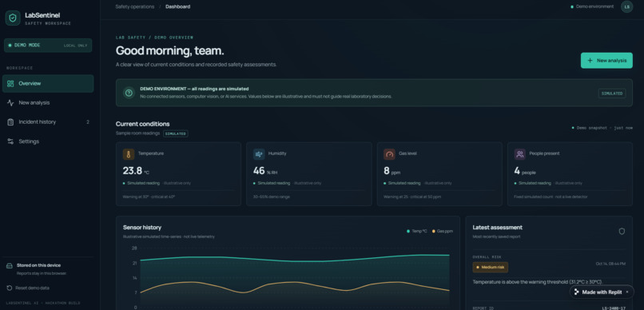Click the Replit logo in the badge
The width and height of the screenshot is (644, 310).
pyautogui.click(x=577, y=292)
